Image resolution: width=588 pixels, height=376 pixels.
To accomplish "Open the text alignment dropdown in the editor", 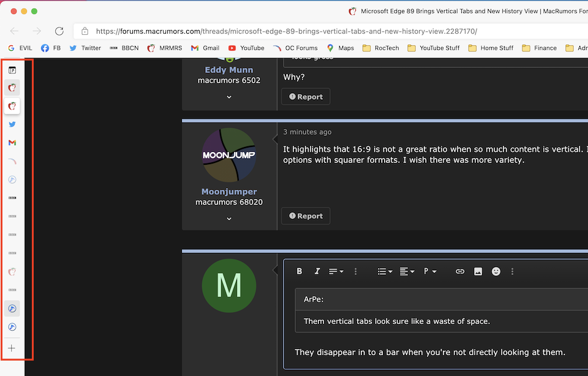I will pos(407,271).
